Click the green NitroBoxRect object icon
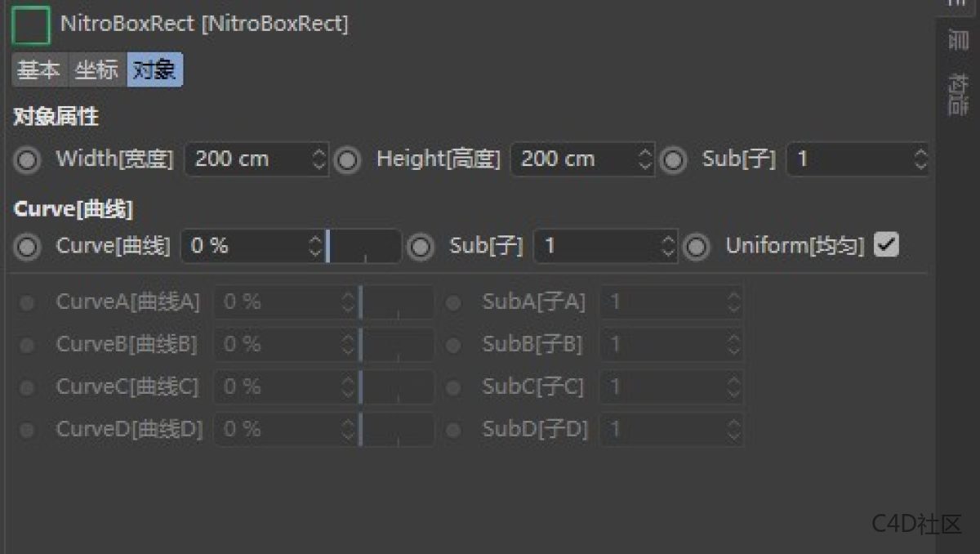The width and height of the screenshot is (980, 554). (29, 25)
